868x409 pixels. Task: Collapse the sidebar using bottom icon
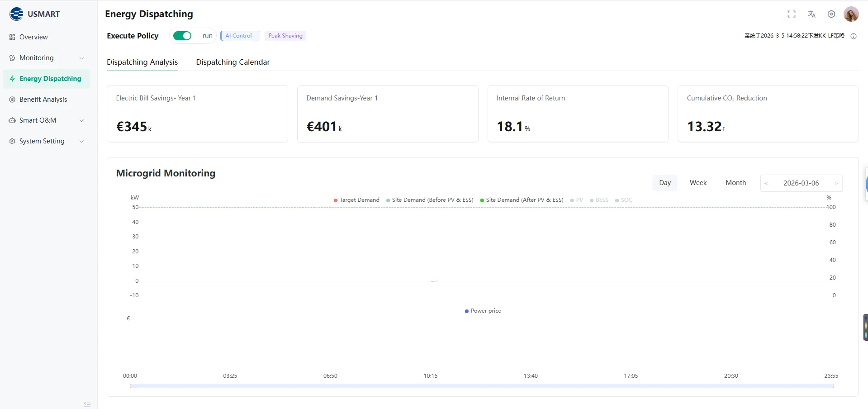point(87,404)
